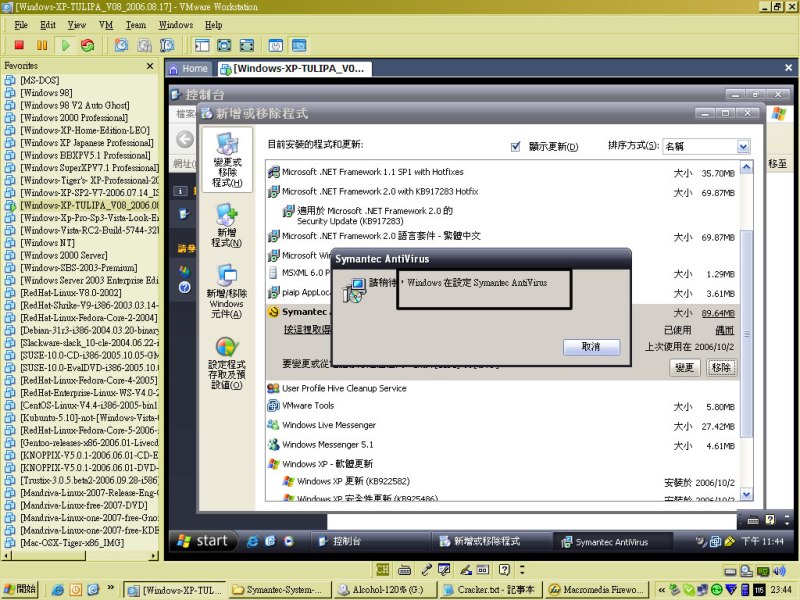Image resolution: width=800 pixels, height=600 pixels.
Task: Select [MS-DOS] in Favorites
Action: [x=40, y=80]
